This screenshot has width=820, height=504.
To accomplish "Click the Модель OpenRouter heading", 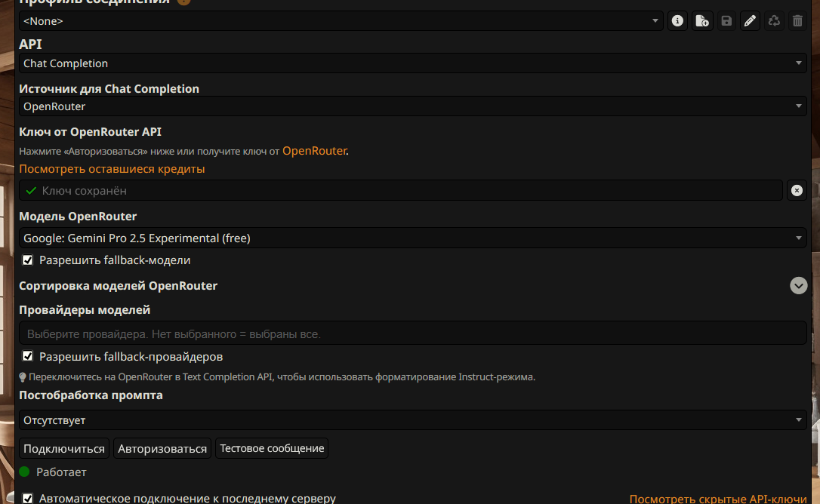I will click(x=78, y=216).
